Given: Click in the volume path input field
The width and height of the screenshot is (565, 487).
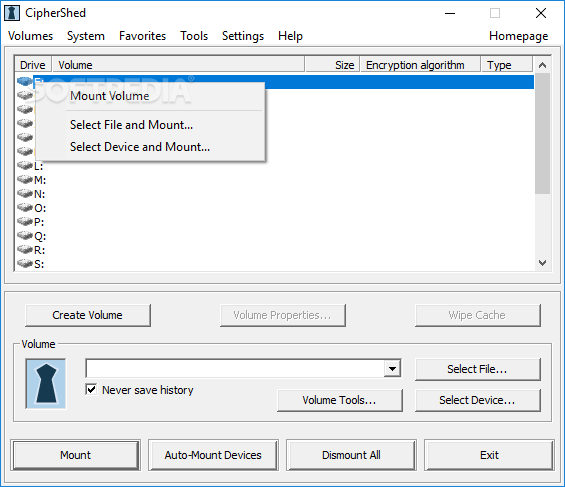Looking at the screenshot, I should 236,368.
